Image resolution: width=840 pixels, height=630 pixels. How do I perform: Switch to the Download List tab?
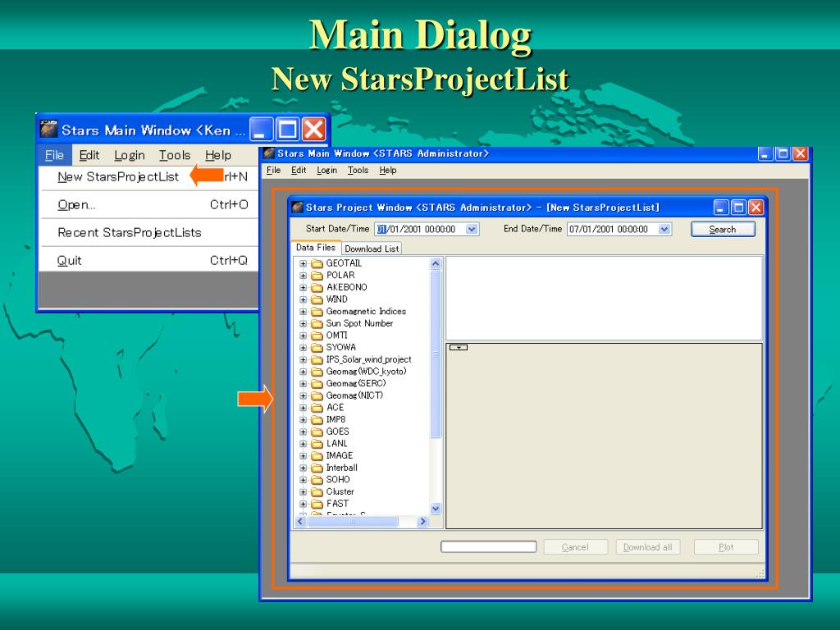372,249
